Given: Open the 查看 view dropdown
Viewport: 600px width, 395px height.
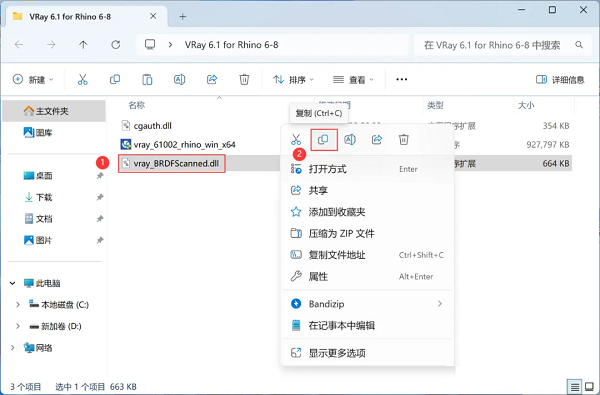Looking at the screenshot, I should (353, 79).
